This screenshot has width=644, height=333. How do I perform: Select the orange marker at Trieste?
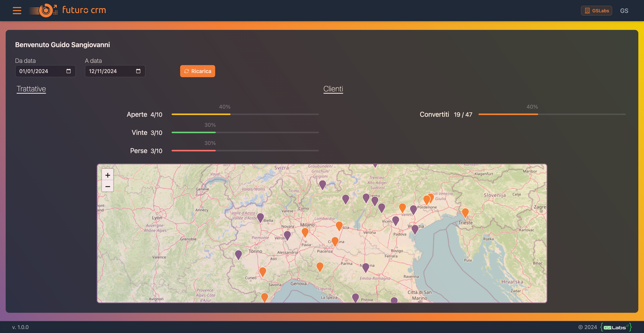[x=465, y=213]
